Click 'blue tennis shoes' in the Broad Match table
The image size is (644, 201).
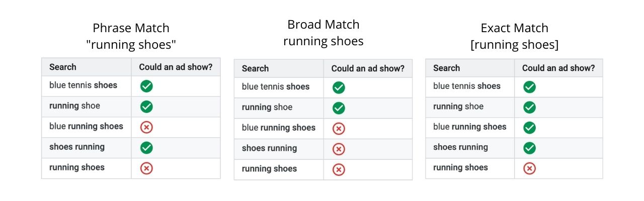click(x=276, y=87)
